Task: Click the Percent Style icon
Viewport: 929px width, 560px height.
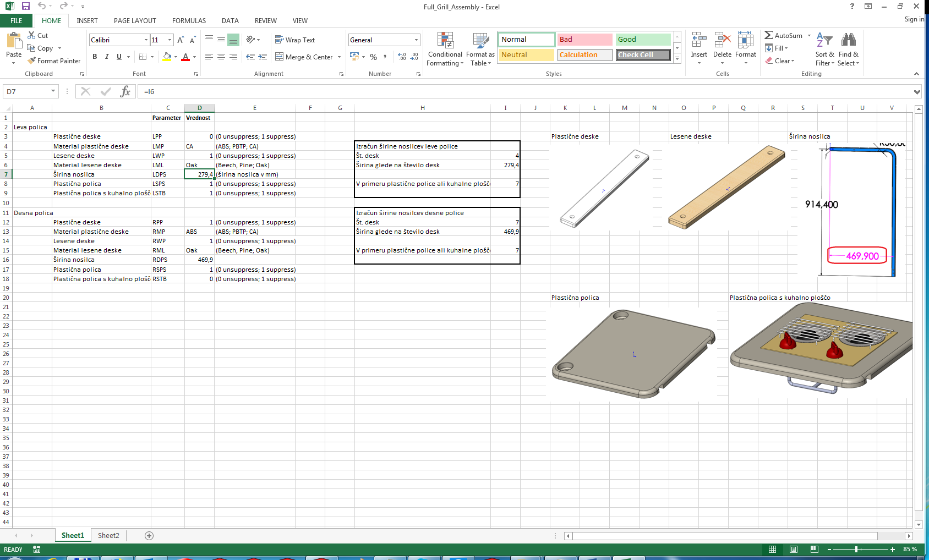Action: pyautogui.click(x=374, y=57)
